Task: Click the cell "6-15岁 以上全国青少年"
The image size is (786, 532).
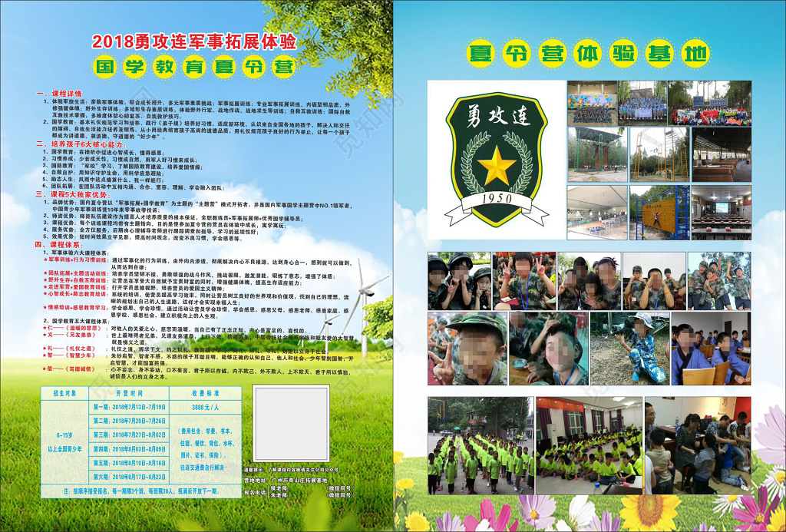Action: (x=65, y=441)
